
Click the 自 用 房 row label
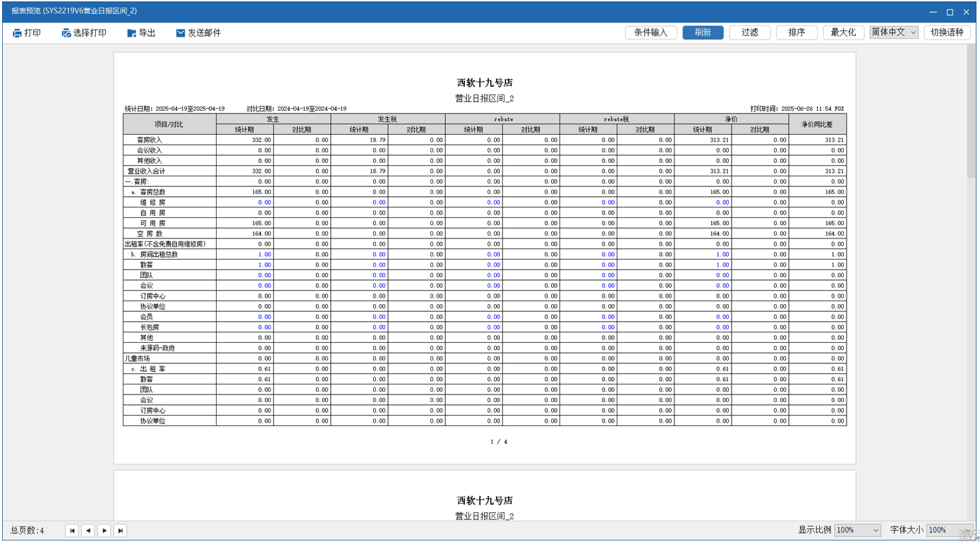153,213
